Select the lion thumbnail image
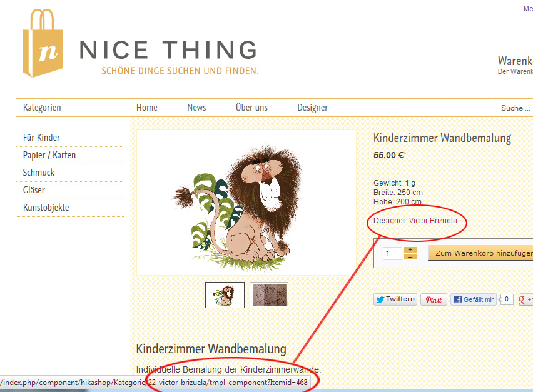This screenshot has width=533, height=392. click(x=225, y=295)
